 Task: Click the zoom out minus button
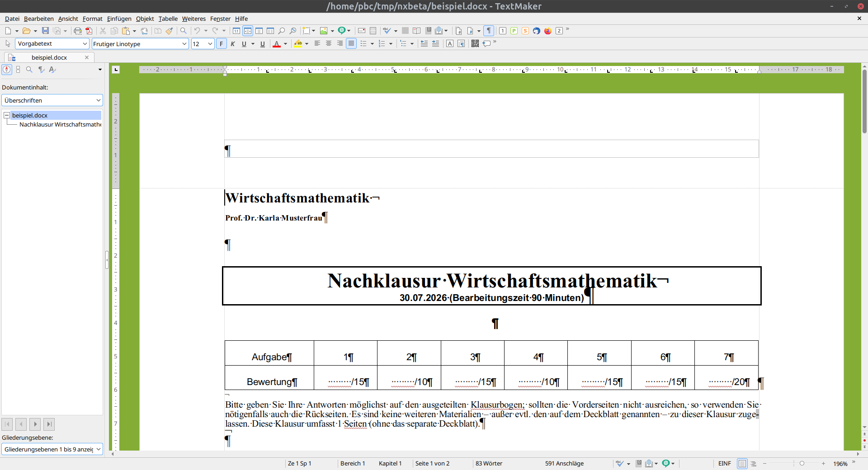[765, 464]
